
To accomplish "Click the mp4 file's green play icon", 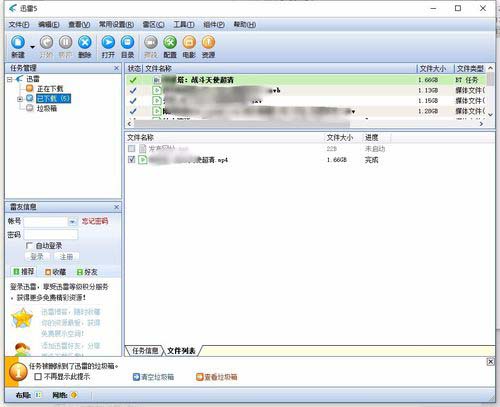I will click(x=143, y=160).
